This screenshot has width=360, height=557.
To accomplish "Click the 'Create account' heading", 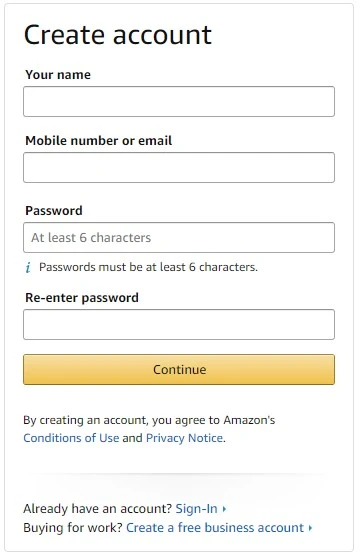I will [x=118, y=35].
